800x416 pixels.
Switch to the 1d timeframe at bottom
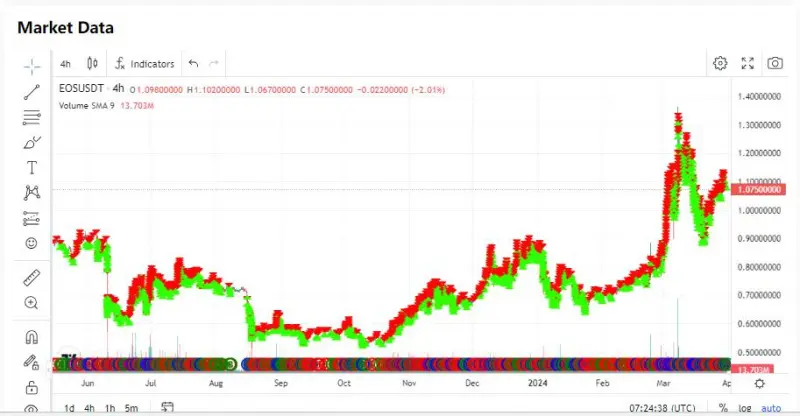point(69,408)
